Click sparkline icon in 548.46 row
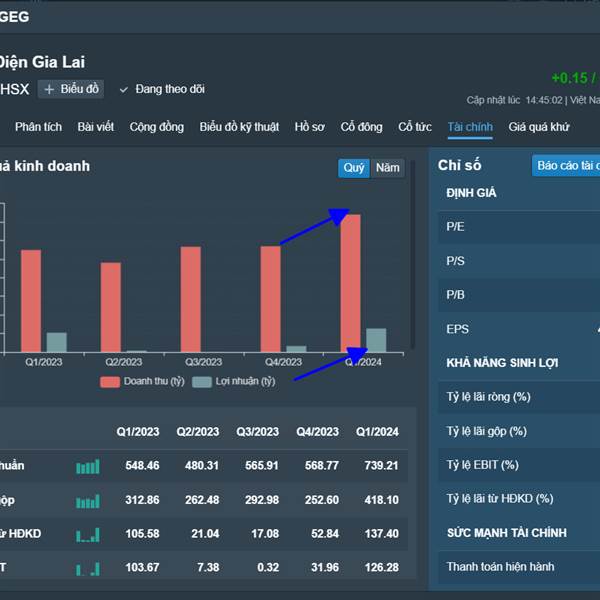Screen dimensions: 600x600 point(88,466)
